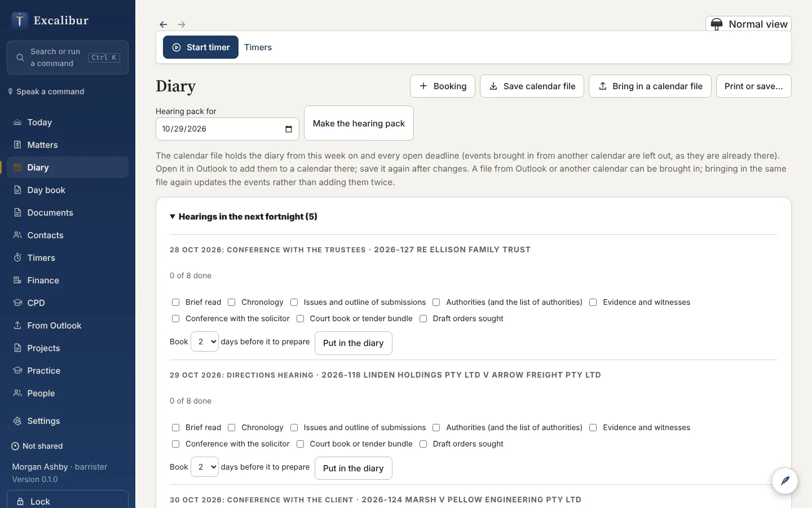Check Evidence and witnesses for Ellison conference
812x508 pixels.
click(x=593, y=303)
